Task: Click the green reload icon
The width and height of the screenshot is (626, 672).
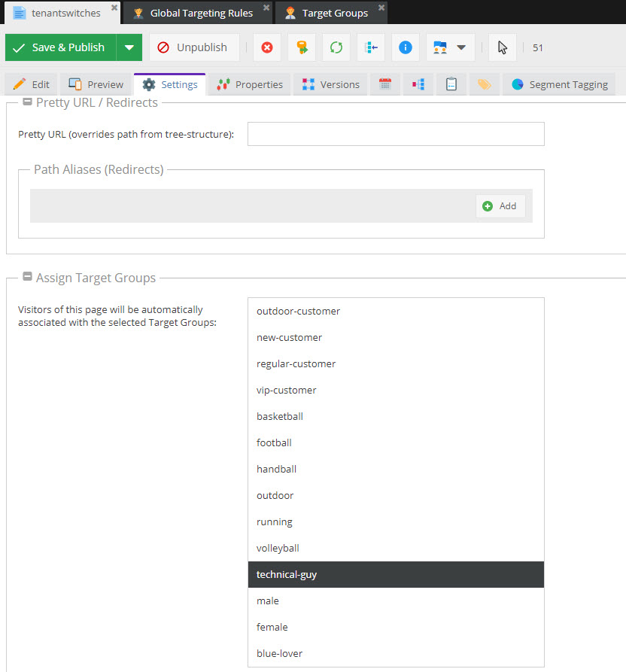Action: (x=336, y=47)
